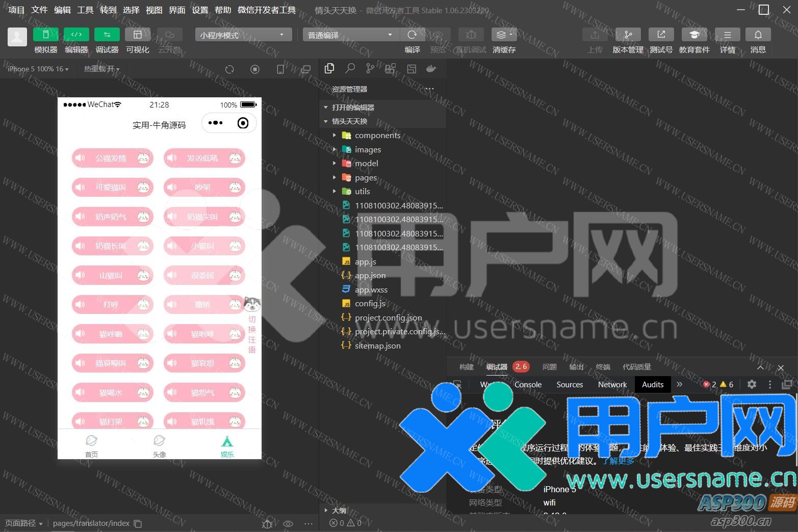798x532 pixels.
Task: Open the 小程序模式 mode dropdown
Action: tap(243, 35)
